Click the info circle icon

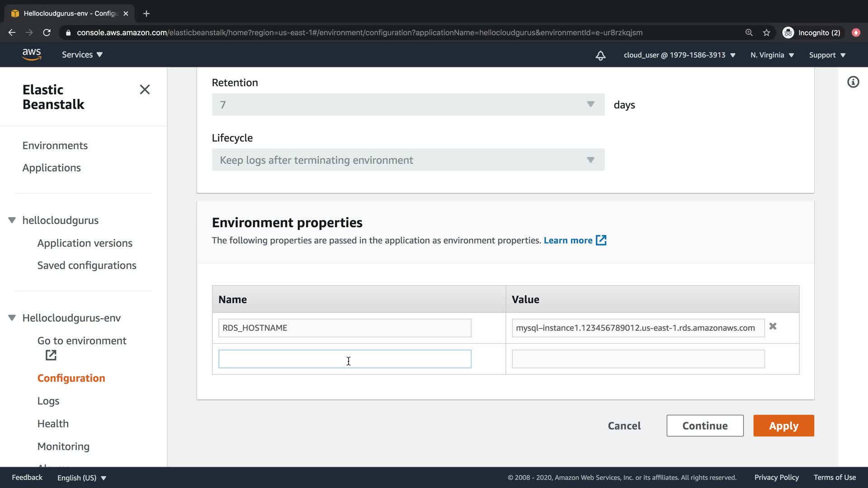[853, 82]
